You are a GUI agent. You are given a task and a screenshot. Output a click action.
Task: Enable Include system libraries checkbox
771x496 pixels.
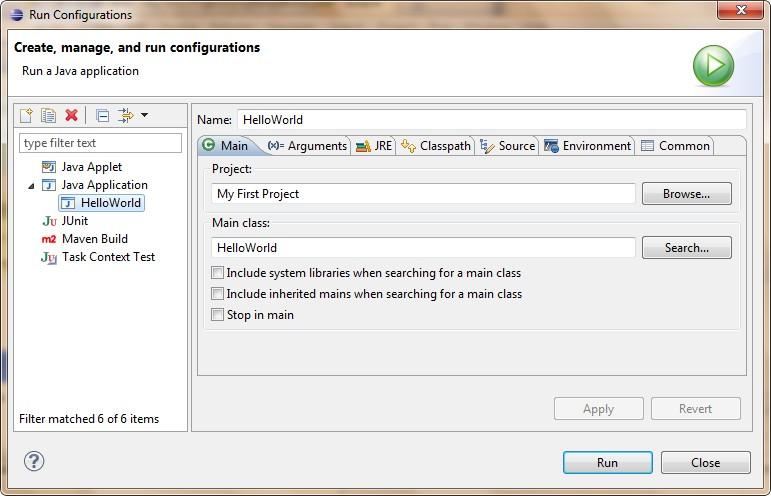click(x=217, y=273)
